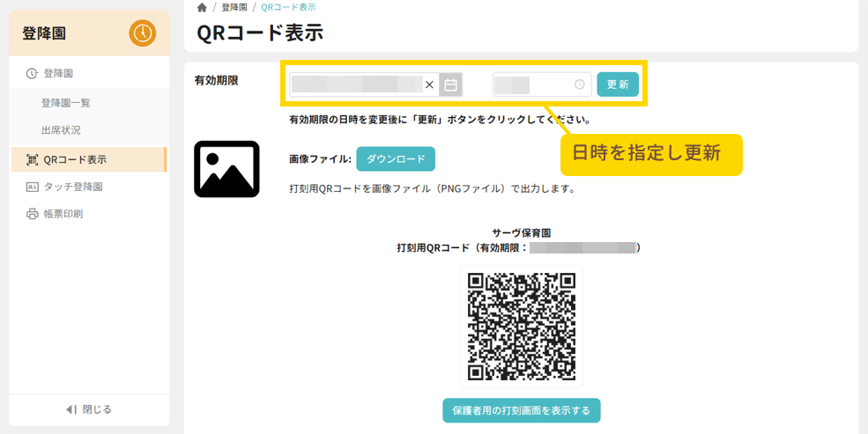Screen dimensions: 868x434
Task: Click the タッチ登降園 card icon
Action: click(x=33, y=187)
